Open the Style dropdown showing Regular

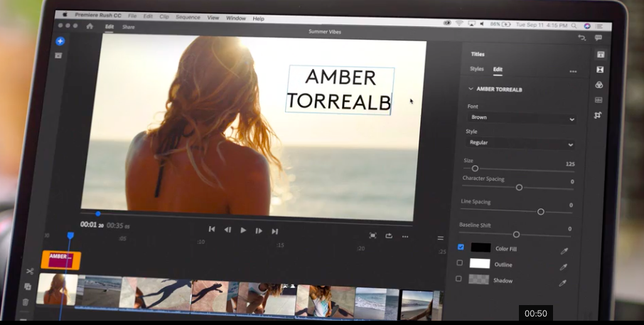point(520,143)
